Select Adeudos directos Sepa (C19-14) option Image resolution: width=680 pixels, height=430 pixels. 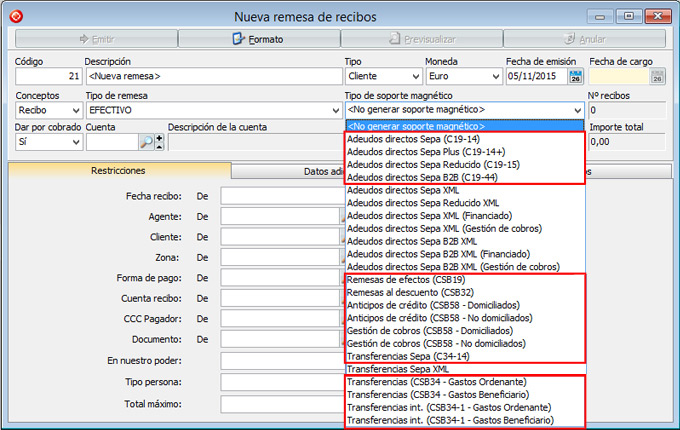point(412,140)
